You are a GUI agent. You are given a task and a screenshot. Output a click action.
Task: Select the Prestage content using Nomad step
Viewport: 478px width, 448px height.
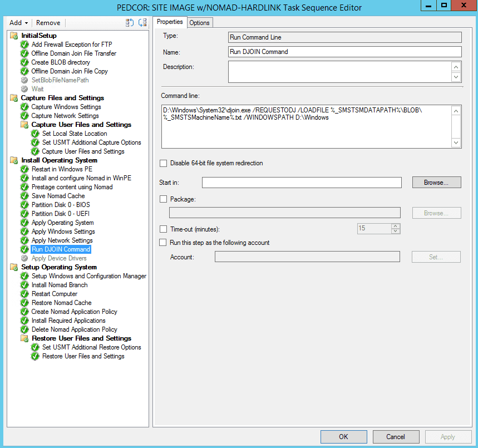72,187
